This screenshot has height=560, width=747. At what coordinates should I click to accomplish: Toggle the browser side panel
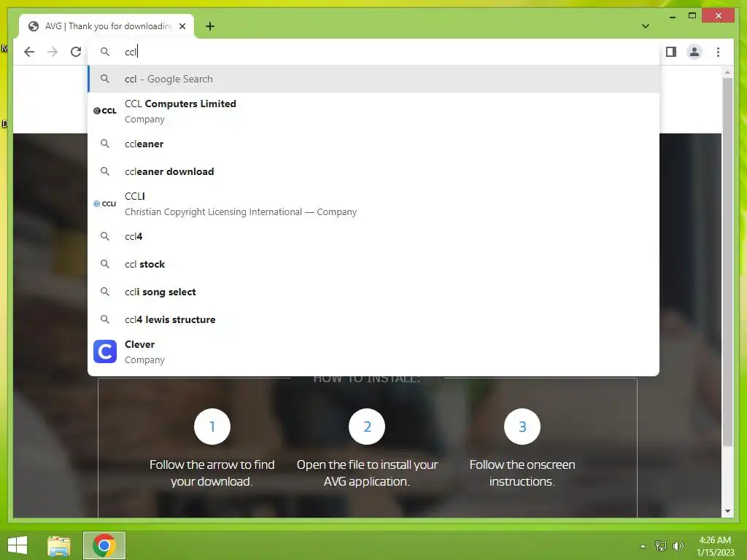671,52
